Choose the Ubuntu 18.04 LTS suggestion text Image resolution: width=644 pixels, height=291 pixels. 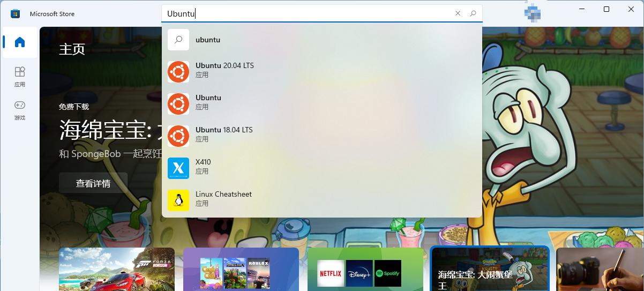[224, 130]
